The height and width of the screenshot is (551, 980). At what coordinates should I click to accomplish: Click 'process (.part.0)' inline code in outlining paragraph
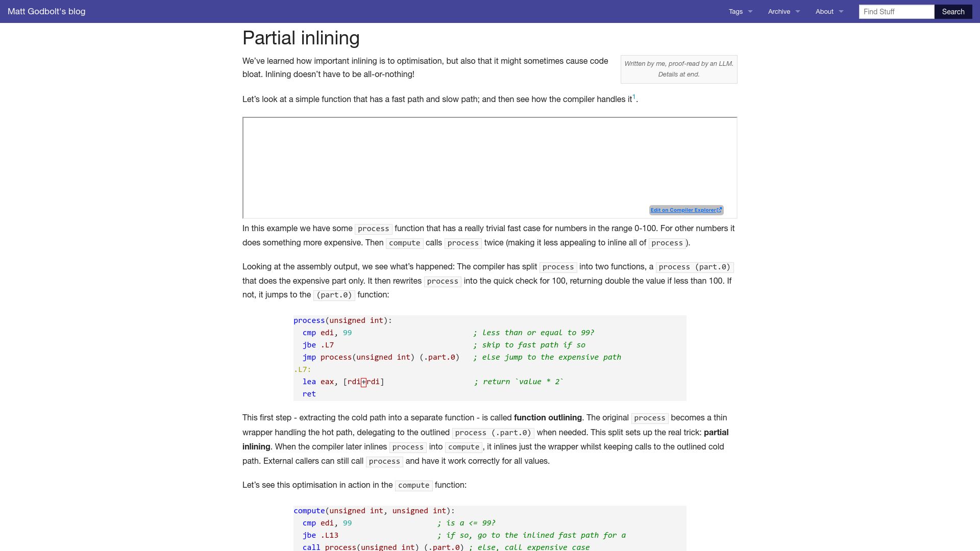click(x=493, y=433)
